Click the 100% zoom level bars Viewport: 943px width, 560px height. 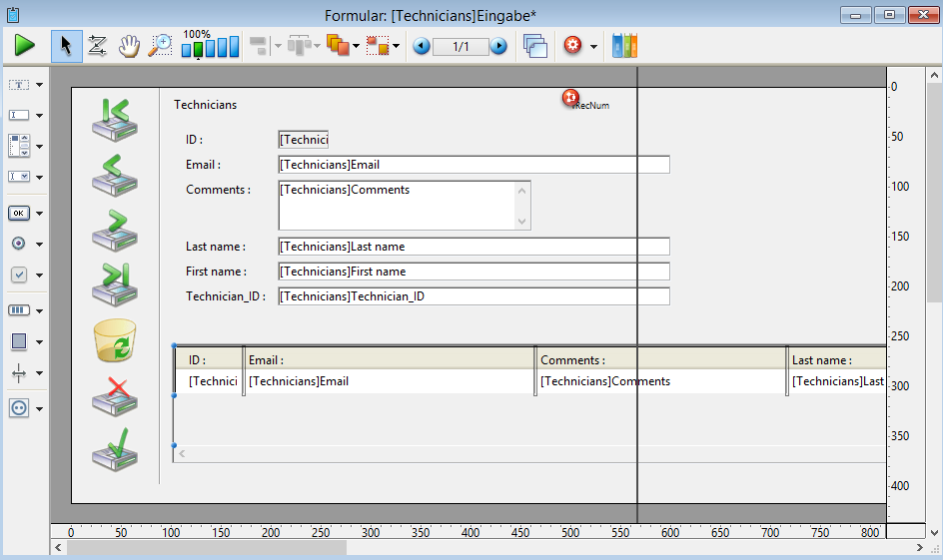pos(210,46)
